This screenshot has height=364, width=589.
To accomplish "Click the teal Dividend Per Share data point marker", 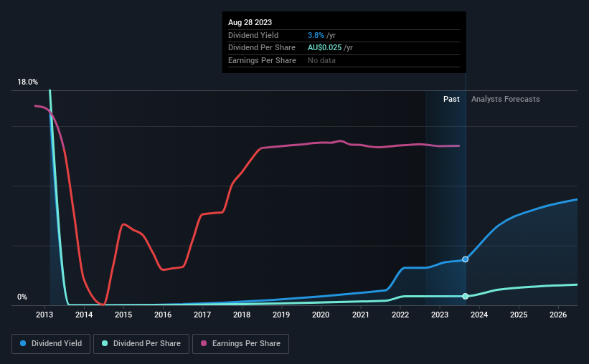I will (466, 296).
